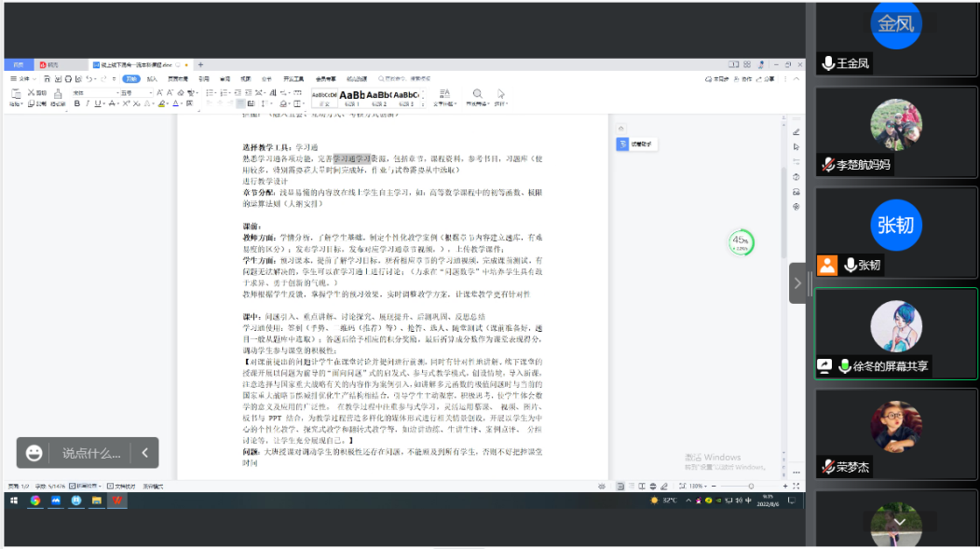Screen dimensions: 980x549
Task: Click the 说点什么 chat input field
Action: click(91, 453)
